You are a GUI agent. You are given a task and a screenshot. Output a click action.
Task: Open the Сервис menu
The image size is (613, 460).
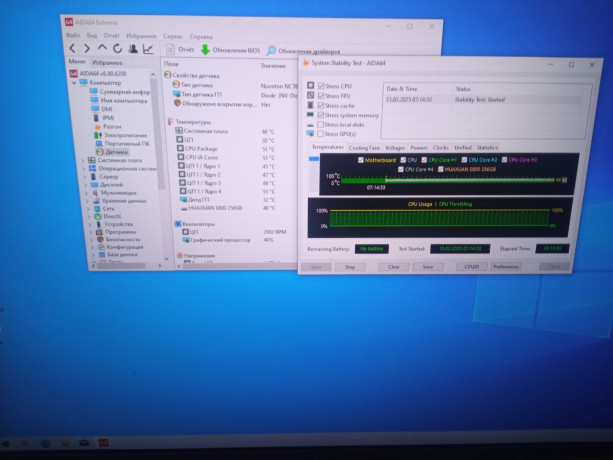173,36
